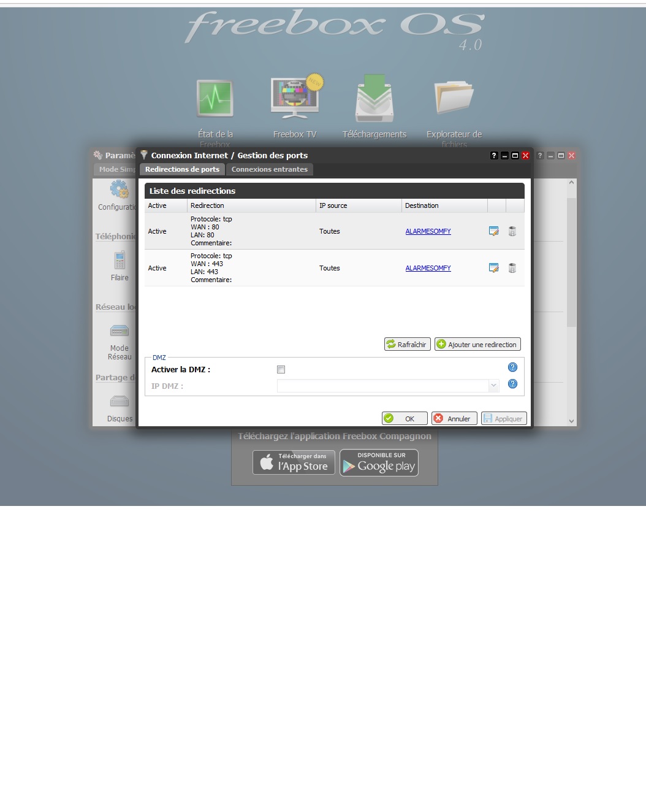This screenshot has width=646, height=812.
Task: Expand the IP DMZ dropdown arrow
Action: pyautogui.click(x=493, y=386)
